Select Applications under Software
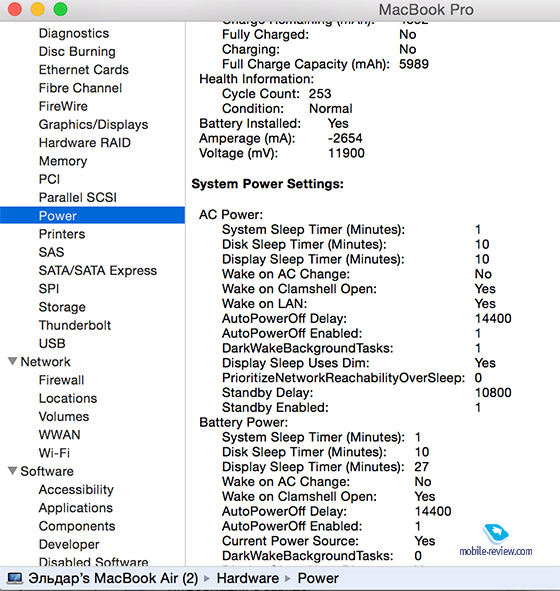 76,508
